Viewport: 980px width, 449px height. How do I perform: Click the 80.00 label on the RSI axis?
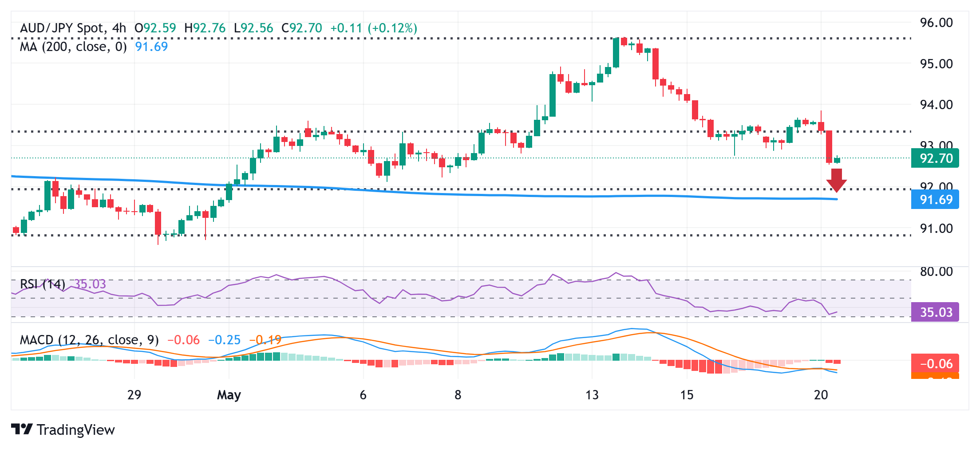tap(936, 272)
